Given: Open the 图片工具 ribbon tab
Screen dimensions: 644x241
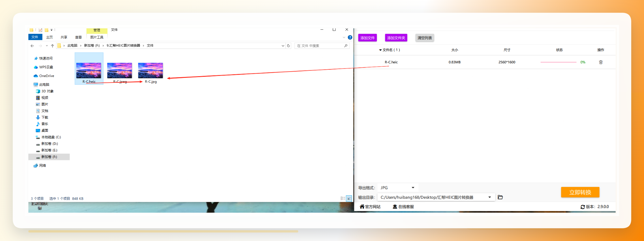Looking at the screenshot, I should pos(97,37).
